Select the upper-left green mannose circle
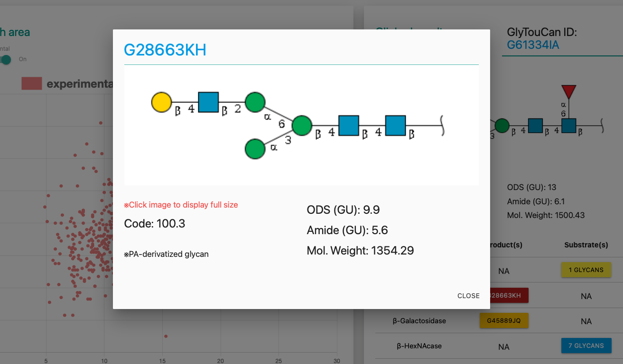This screenshot has width=623, height=364. 255,102
